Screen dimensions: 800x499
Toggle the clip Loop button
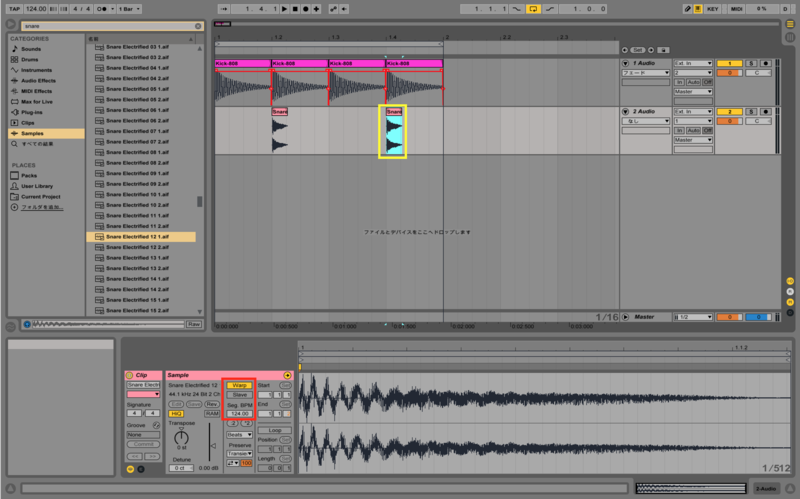[x=274, y=430]
